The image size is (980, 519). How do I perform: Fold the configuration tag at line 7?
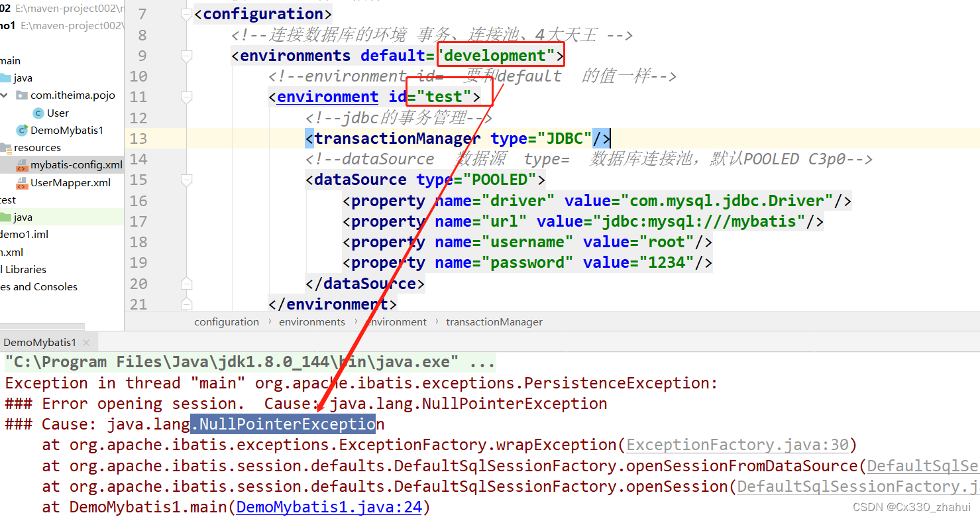(x=186, y=14)
